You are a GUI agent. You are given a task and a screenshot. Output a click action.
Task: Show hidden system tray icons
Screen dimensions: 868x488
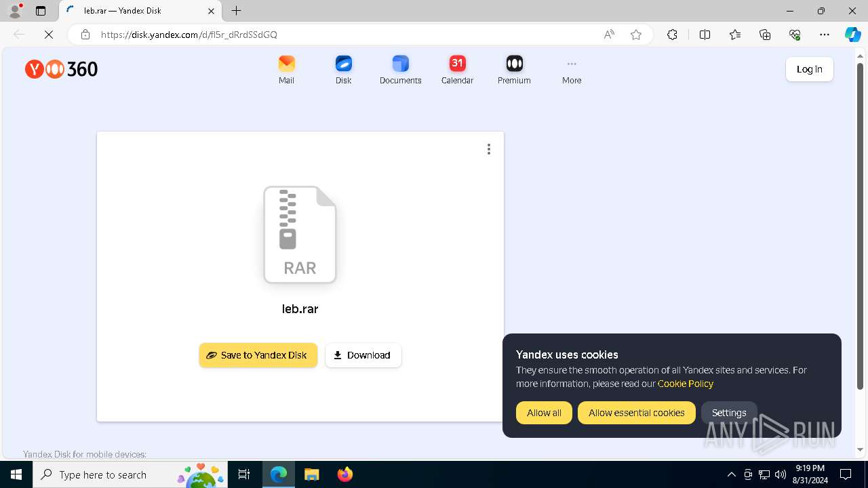pyautogui.click(x=731, y=474)
